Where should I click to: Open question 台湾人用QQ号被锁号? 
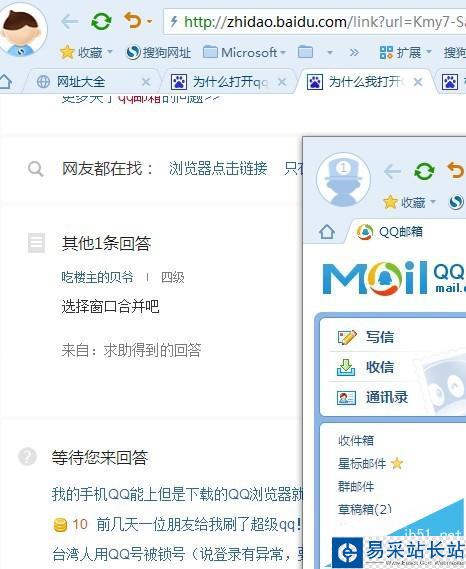click(177, 554)
